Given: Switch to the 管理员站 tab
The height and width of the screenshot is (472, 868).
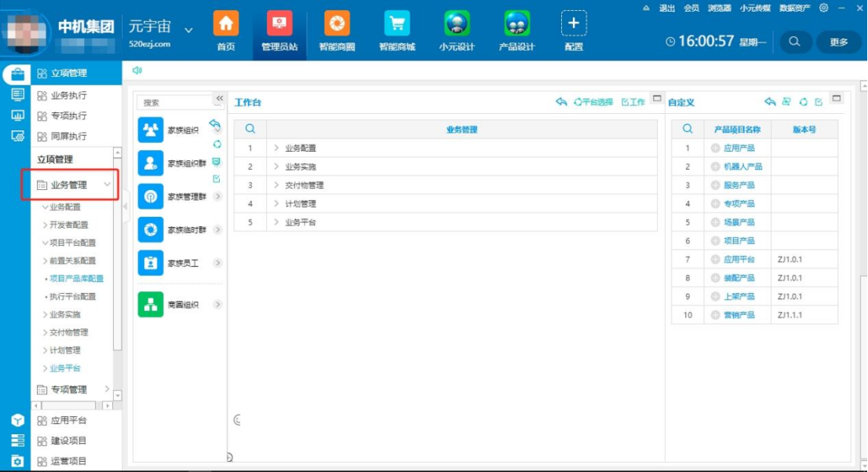Looking at the screenshot, I should [x=279, y=31].
